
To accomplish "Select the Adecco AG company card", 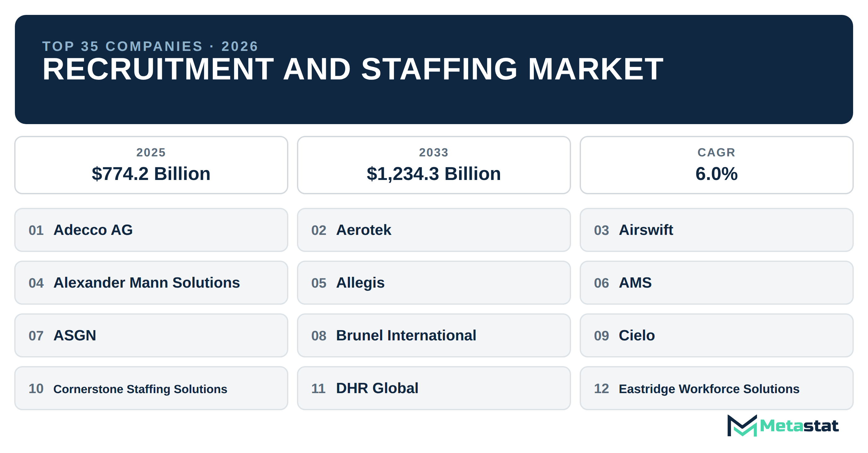I will tap(151, 230).
